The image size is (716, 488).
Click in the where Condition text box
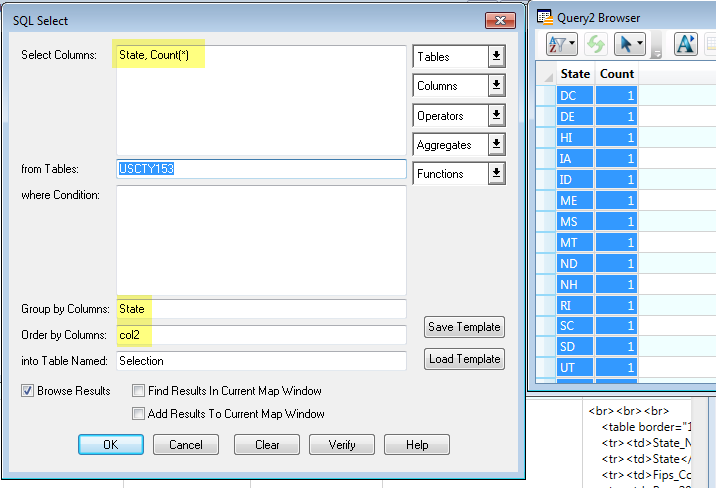pos(260,240)
